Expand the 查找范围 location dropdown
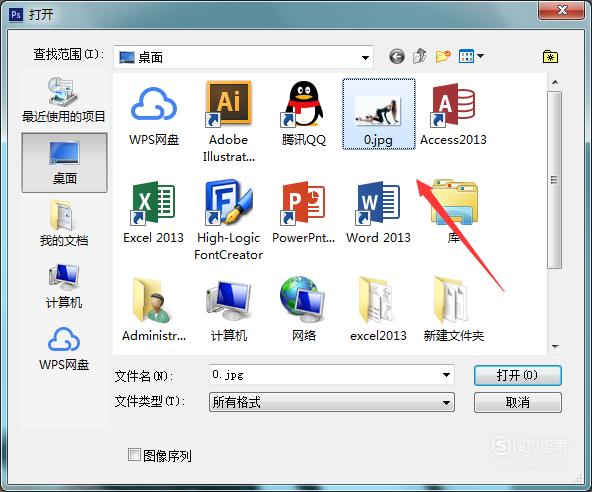Screen dimensions: 592x492 pos(365,57)
